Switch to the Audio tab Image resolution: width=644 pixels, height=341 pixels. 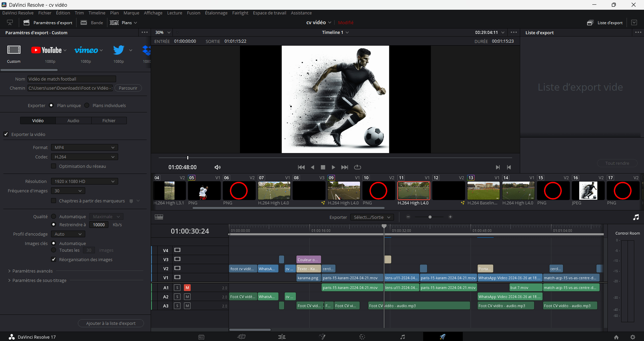(x=73, y=120)
